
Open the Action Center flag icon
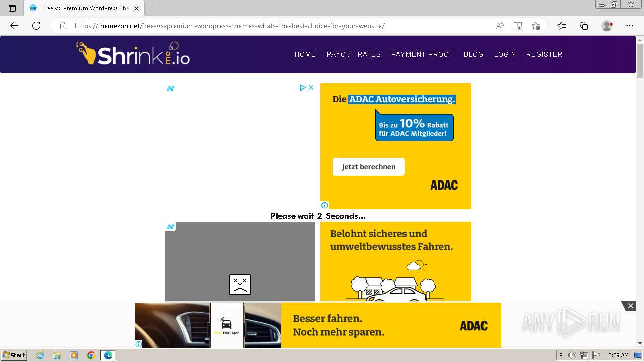[596, 355]
